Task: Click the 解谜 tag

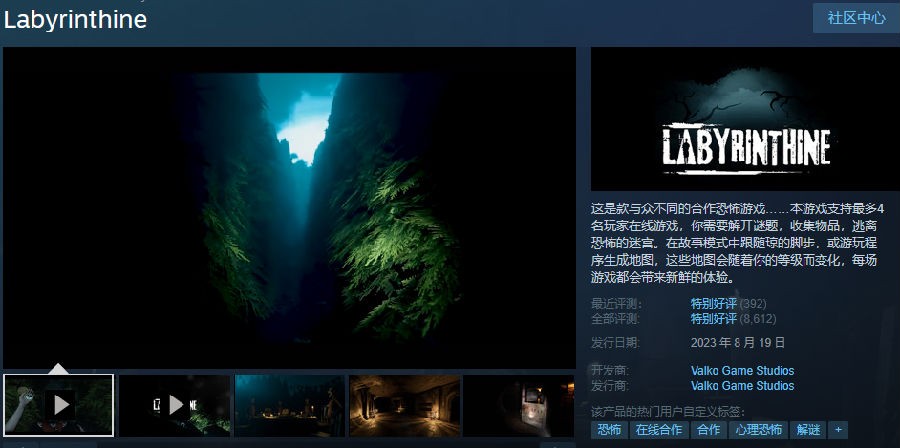Action: (x=808, y=430)
